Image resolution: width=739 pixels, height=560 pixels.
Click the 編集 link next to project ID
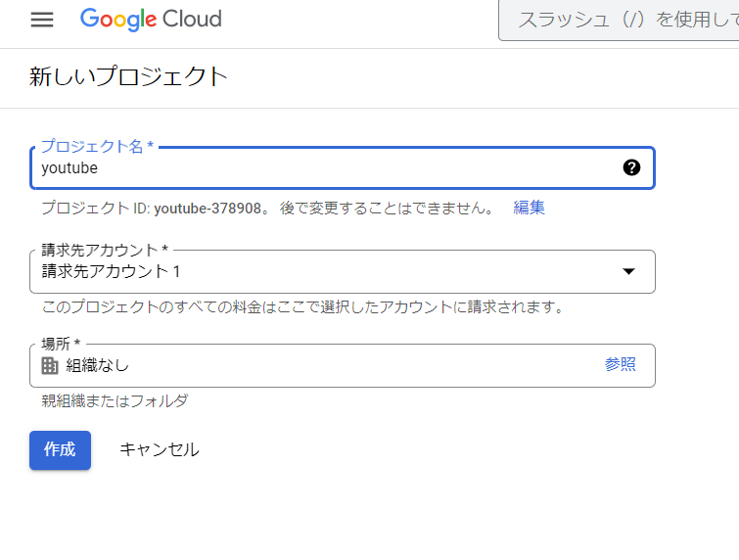(x=530, y=208)
